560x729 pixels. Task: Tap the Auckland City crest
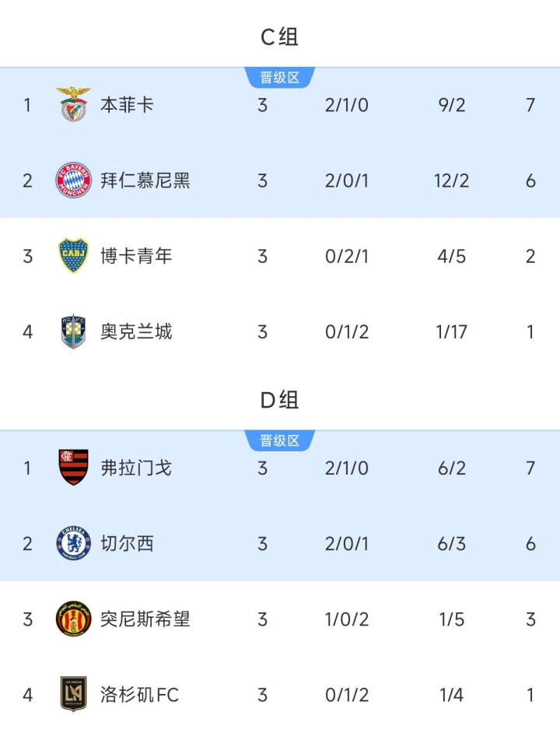73,331
